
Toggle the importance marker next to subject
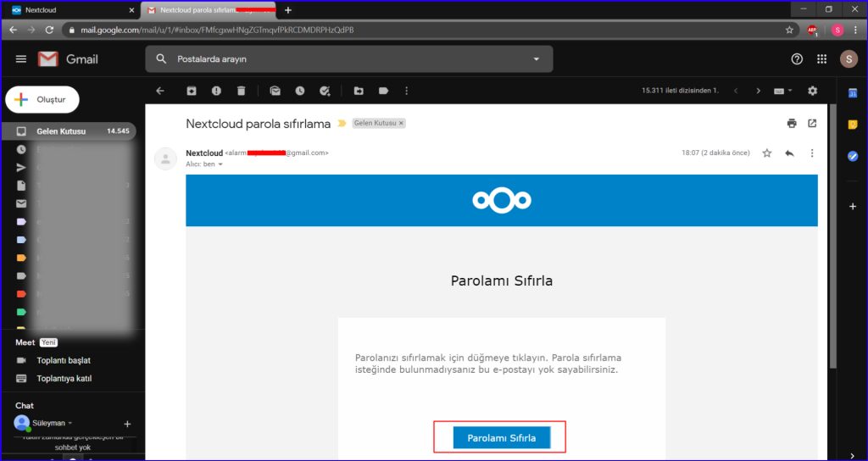(x=342, y=124)
